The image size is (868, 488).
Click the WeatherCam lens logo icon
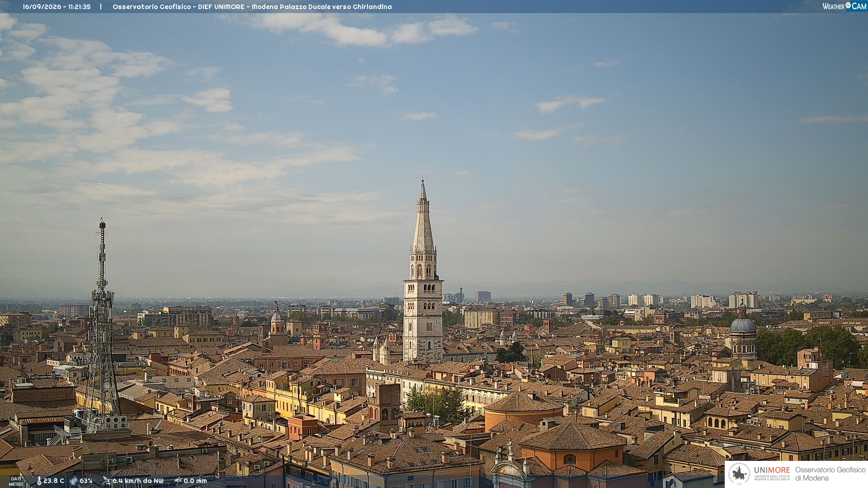point(848,5)
